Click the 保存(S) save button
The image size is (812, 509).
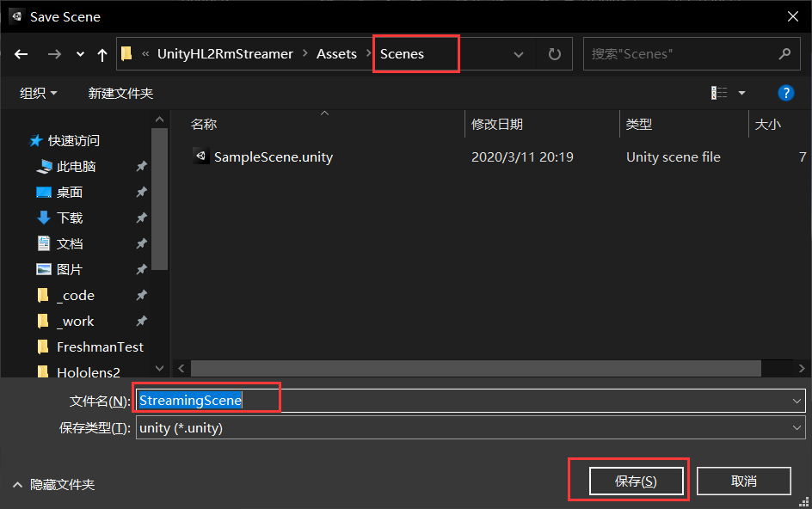point(636,481)
